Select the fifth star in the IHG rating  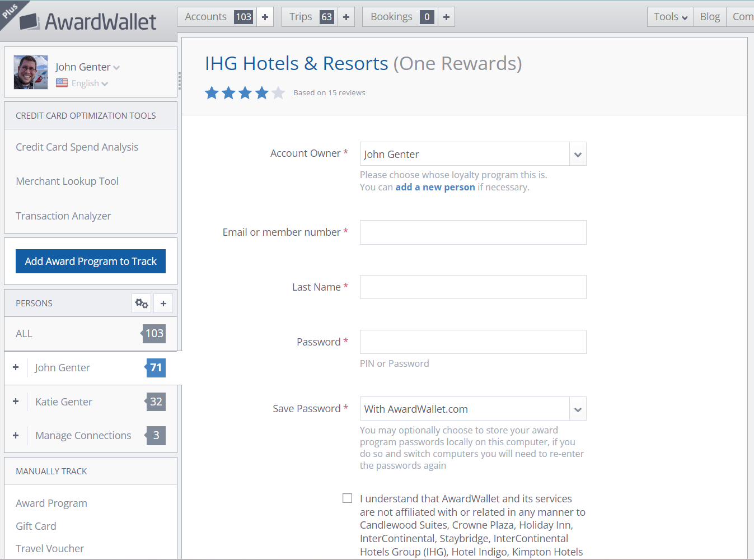pos(278,93)
